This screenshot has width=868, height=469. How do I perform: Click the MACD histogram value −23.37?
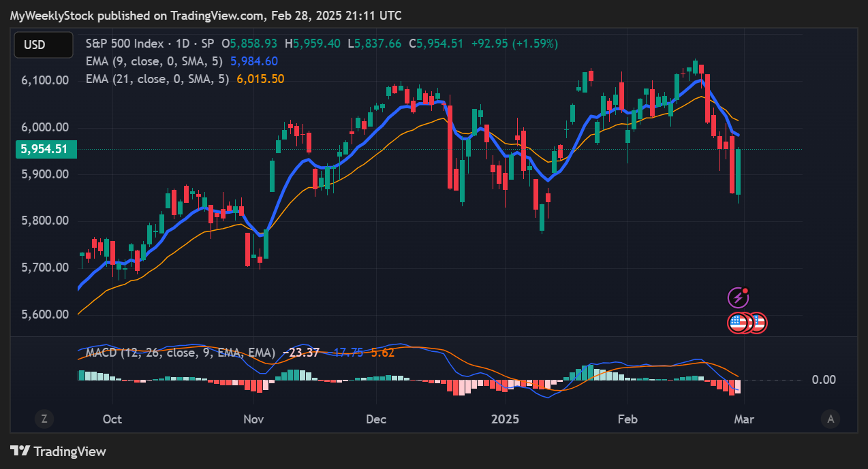(x=302, y=353)
